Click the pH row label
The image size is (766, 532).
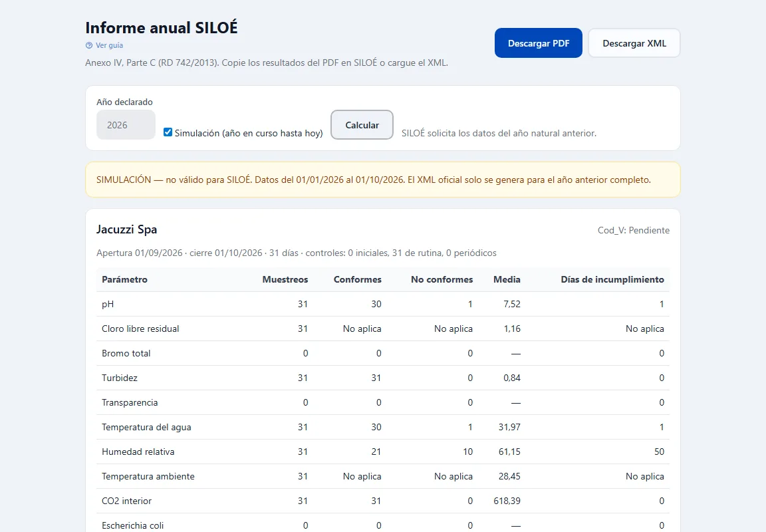[x=108, y=304]
